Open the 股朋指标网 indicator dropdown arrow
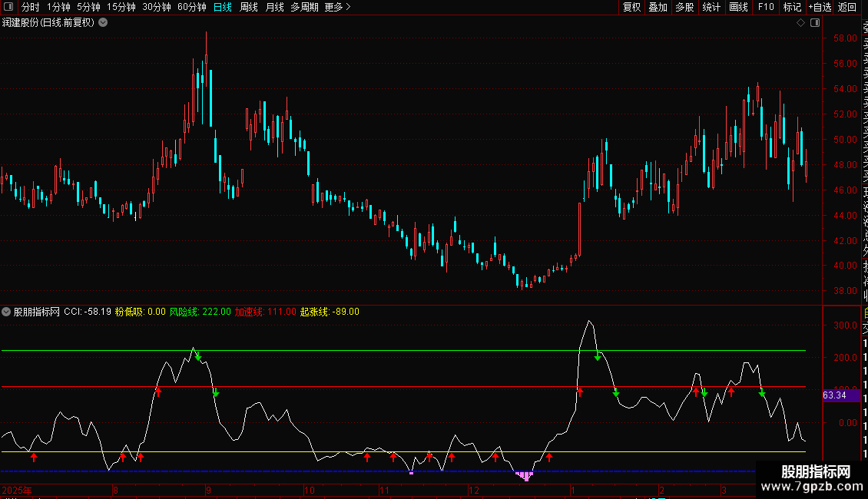The image size is (868, 499). tap(7, 312)
